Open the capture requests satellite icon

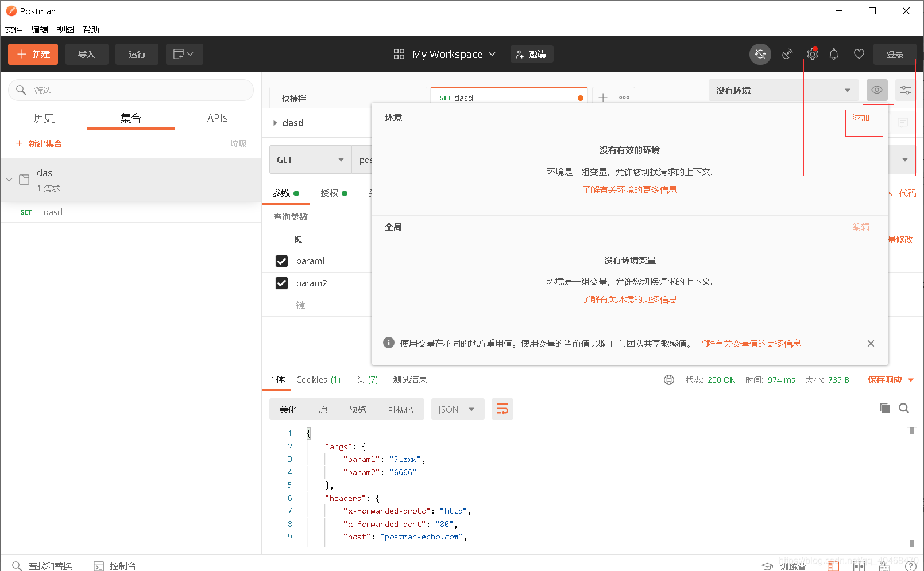click(x=787, y=54)
